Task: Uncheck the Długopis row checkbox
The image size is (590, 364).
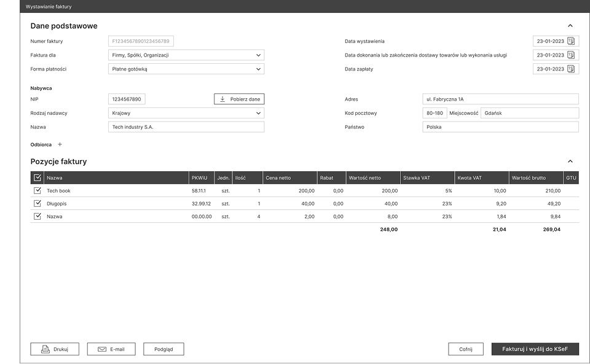Action: (37, 203)
